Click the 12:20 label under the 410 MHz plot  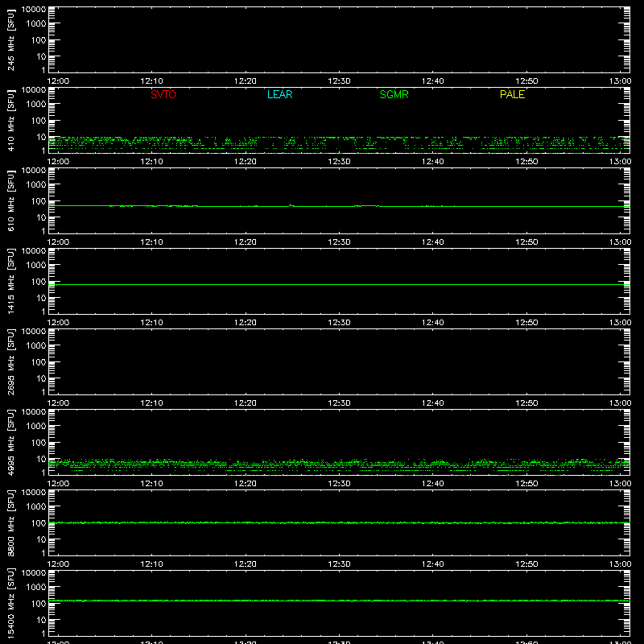(x=246, y=162)
